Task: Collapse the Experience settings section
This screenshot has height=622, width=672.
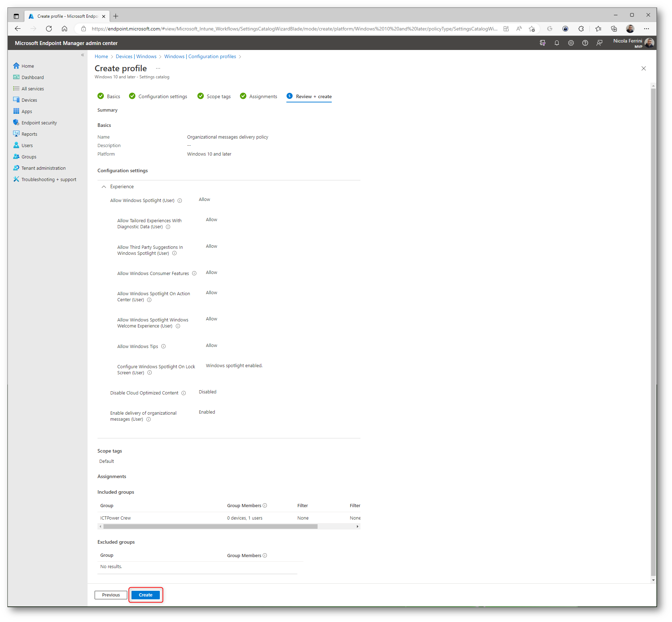Action: click(x=104, y=187)
